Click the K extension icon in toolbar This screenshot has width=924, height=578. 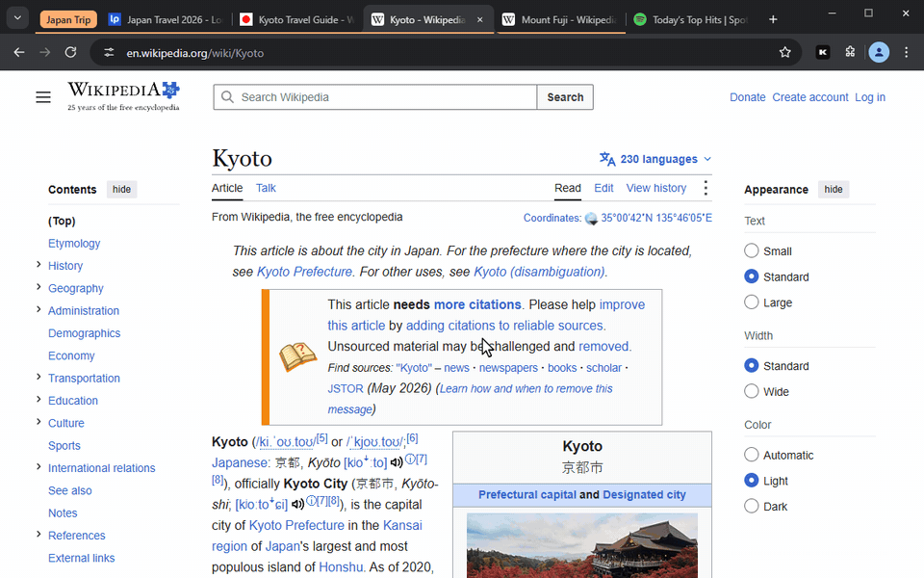(823, 52)
